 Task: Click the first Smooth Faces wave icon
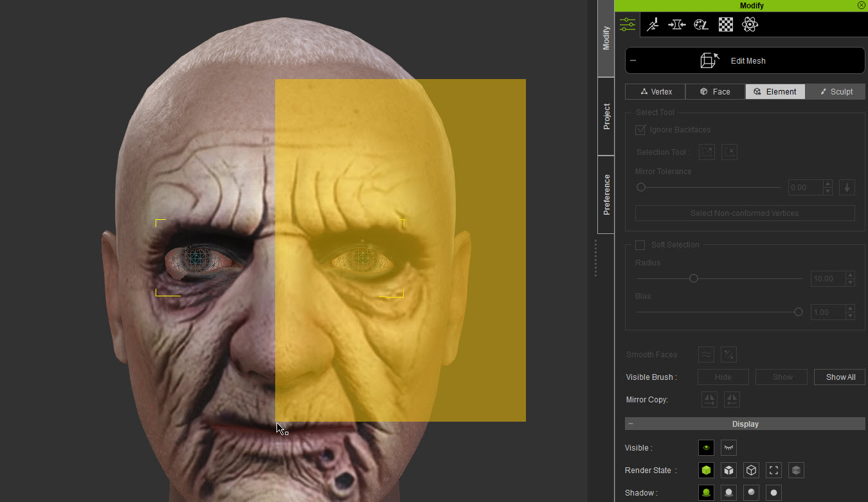(706, 354)
